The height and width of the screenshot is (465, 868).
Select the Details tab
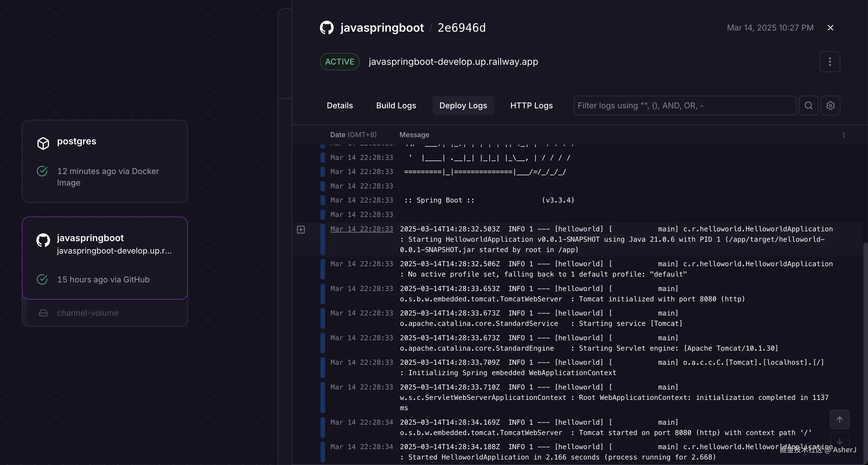pyautogui.click(x=340, y=105)
